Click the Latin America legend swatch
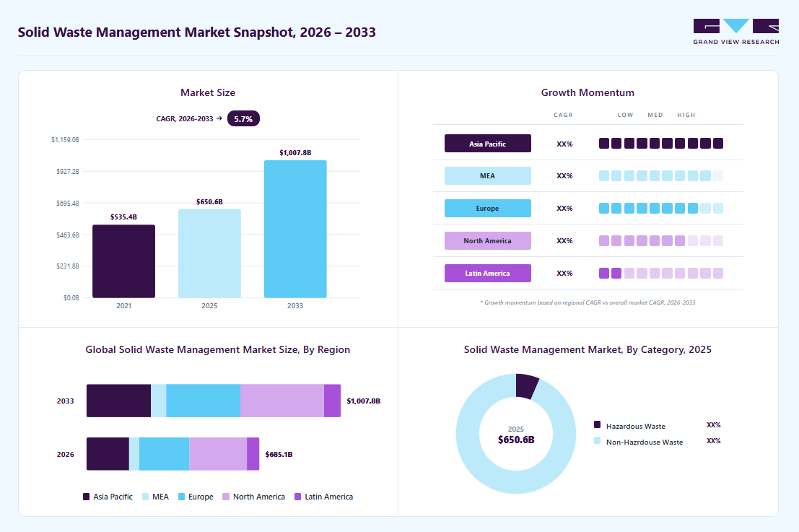 click(297, 497)
